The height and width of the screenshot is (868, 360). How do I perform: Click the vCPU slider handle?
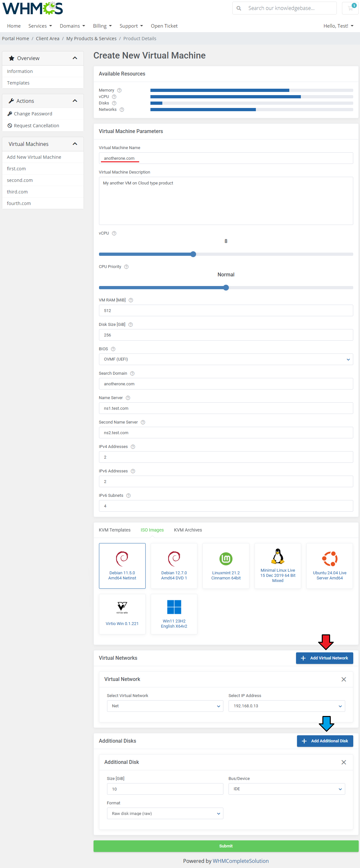(193, 254)
